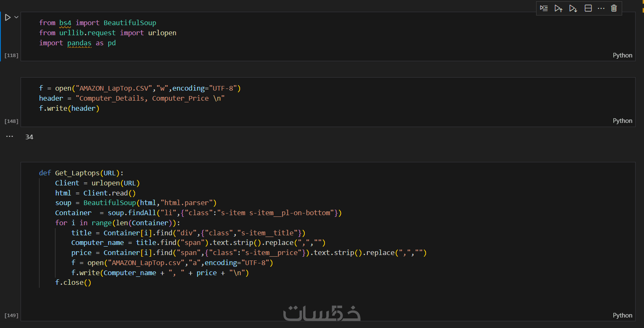
Task: Click Python language label of file-open cell
Action: tap(622, 121)
